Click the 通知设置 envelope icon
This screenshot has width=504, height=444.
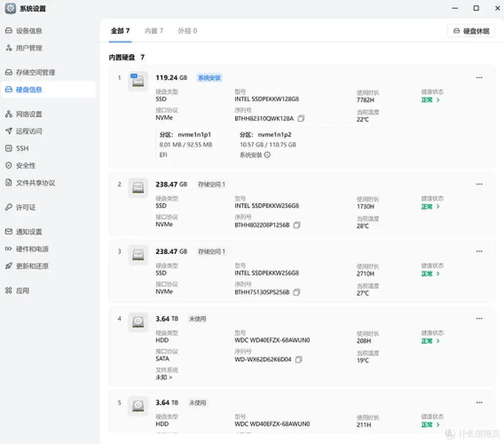[x=9, y=232]
